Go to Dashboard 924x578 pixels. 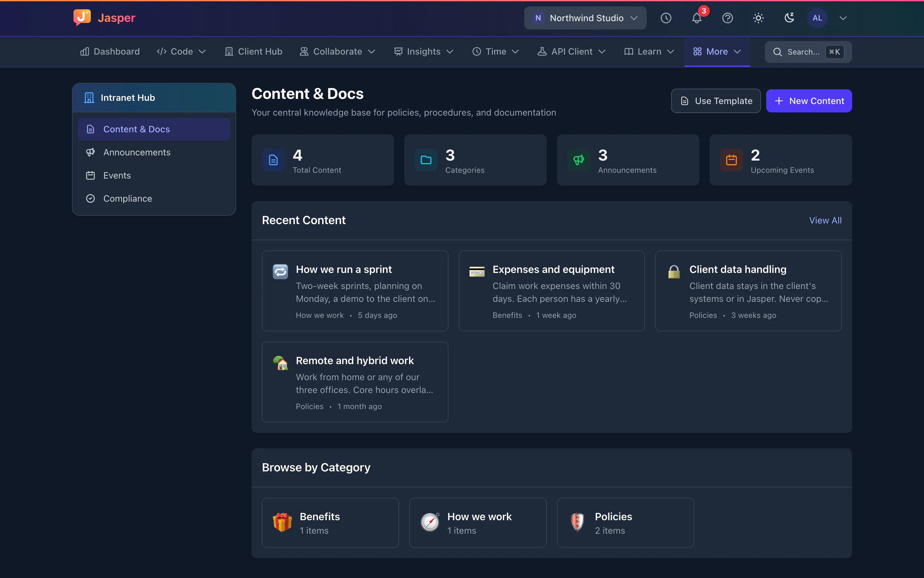click(110, 52)
